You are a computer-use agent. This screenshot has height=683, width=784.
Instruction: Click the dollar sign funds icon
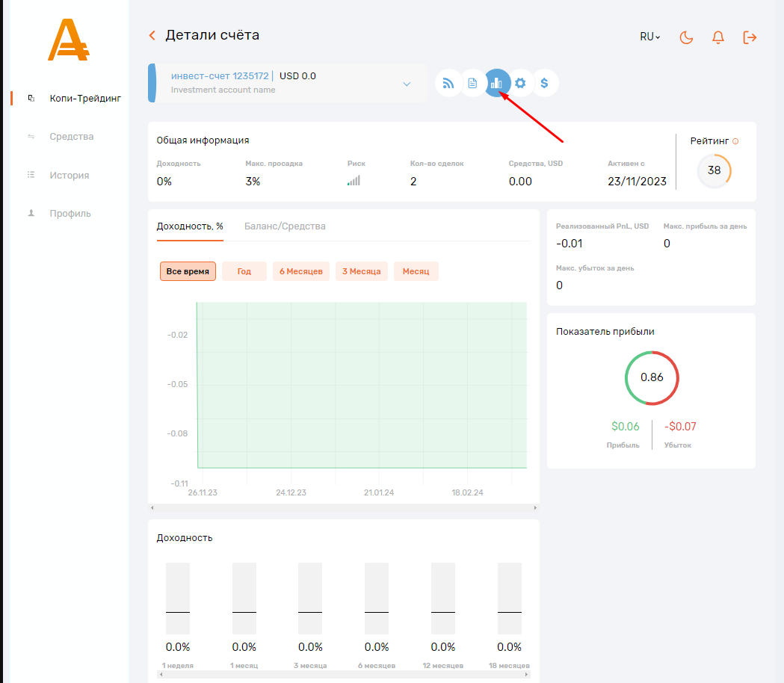(x=545, y=83)
